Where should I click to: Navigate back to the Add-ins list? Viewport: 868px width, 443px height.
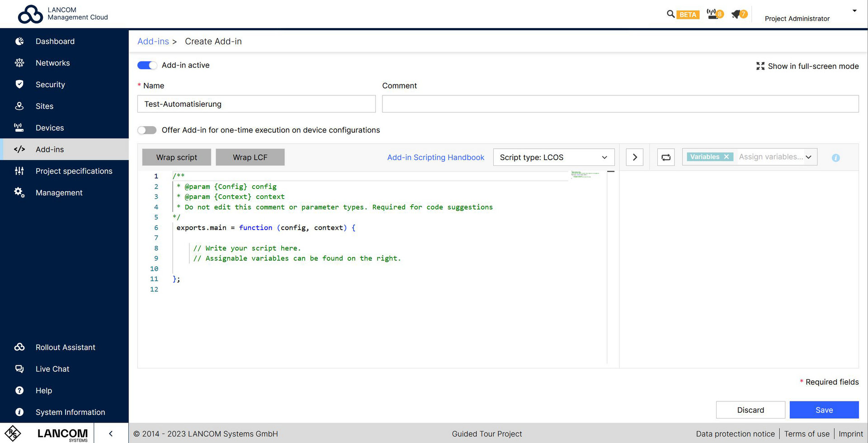click(x=153, y=41)
